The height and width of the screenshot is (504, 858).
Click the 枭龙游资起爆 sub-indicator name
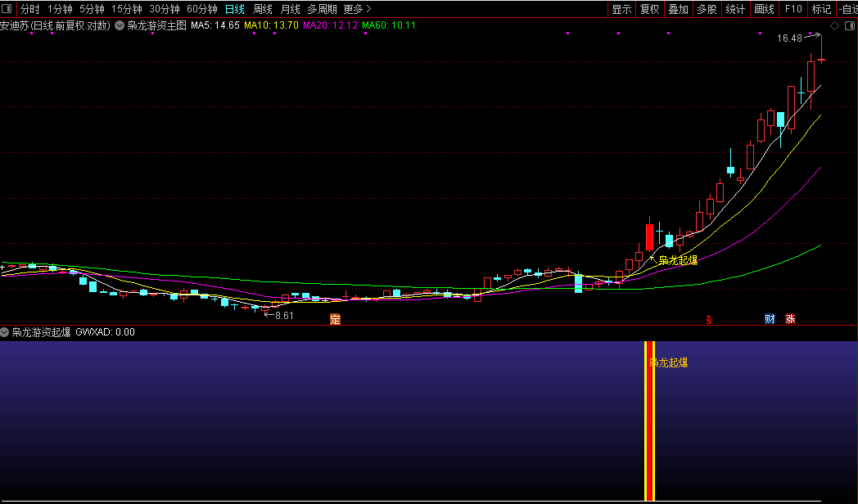click(x=41, y=332)
